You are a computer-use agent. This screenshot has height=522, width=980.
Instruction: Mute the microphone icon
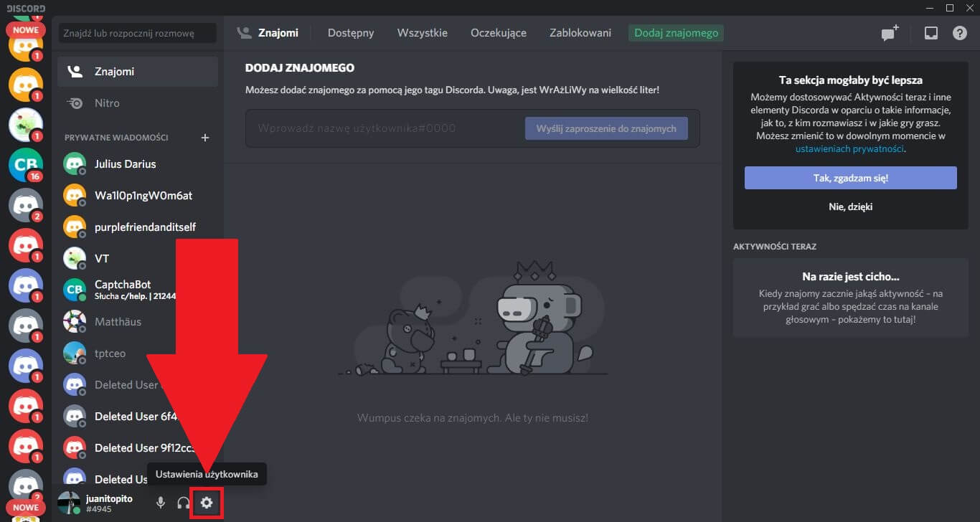(x=161, y=503)
